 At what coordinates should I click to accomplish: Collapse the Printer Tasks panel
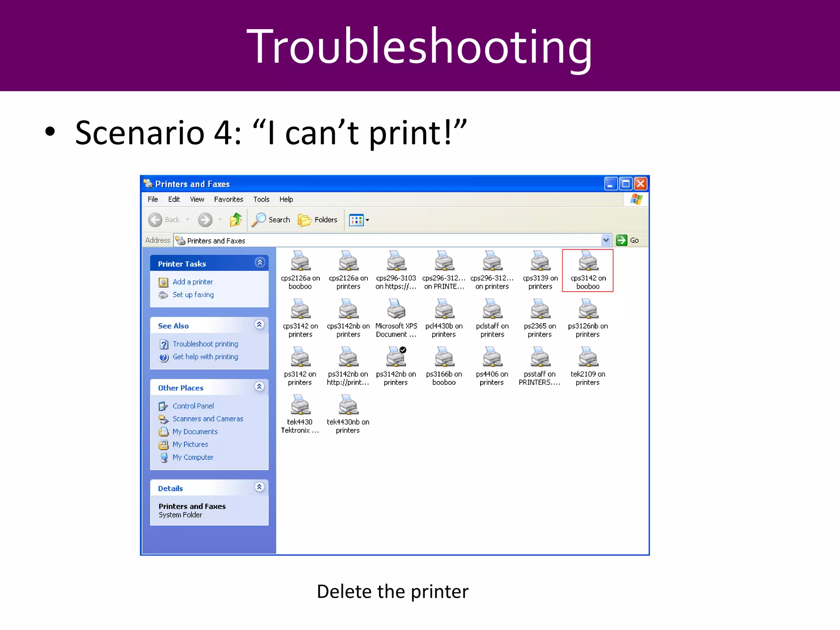260,262
